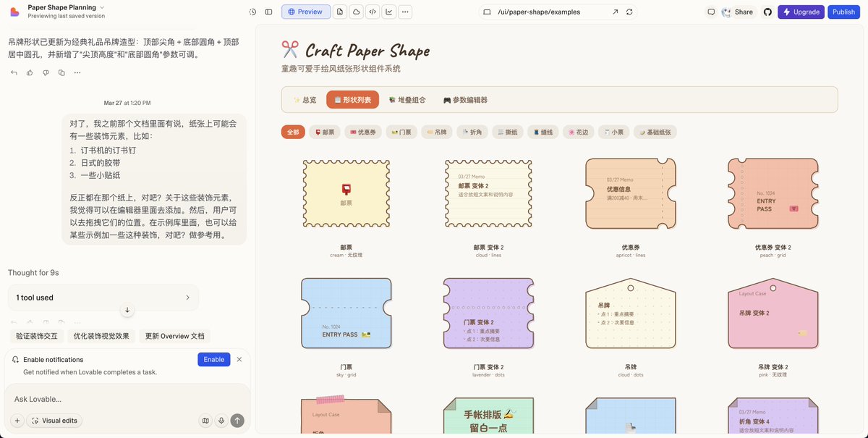Click the scroll-to-bottom arrow button

[x=127, y=310]
